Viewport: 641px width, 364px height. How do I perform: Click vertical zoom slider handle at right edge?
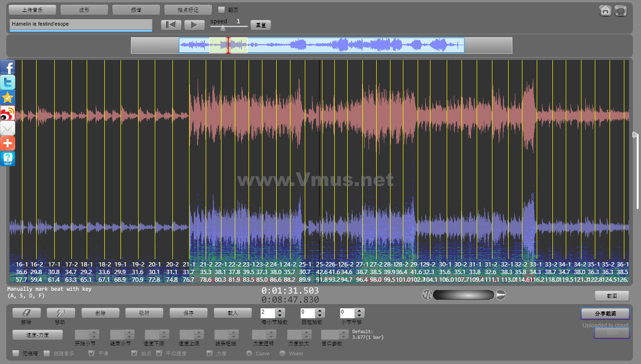[635, 135]
